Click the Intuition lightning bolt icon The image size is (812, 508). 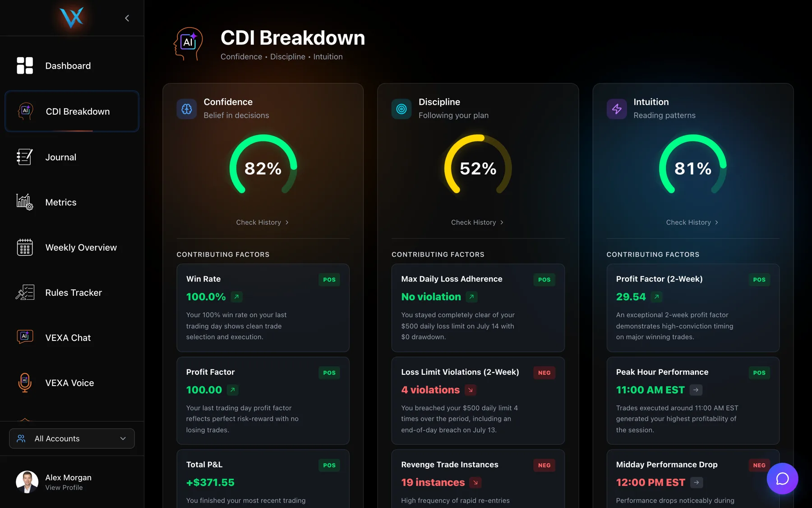[x=617, y=109]
